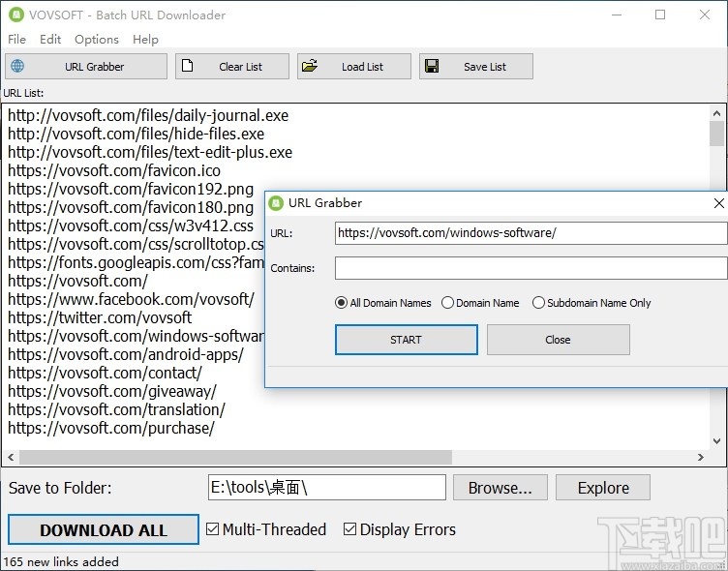Click the blank page icon on Clear List
The height and width of the screenshot is (571, 728).
point(187,66)
